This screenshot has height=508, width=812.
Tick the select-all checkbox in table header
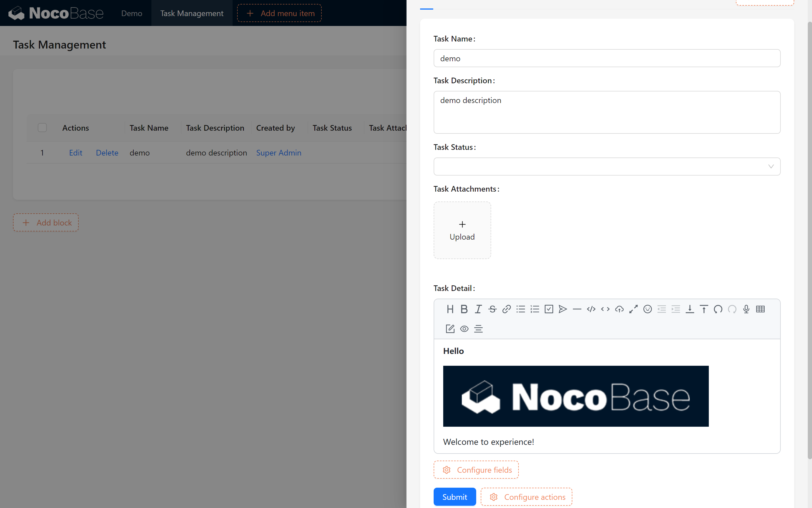coord(42,128)
